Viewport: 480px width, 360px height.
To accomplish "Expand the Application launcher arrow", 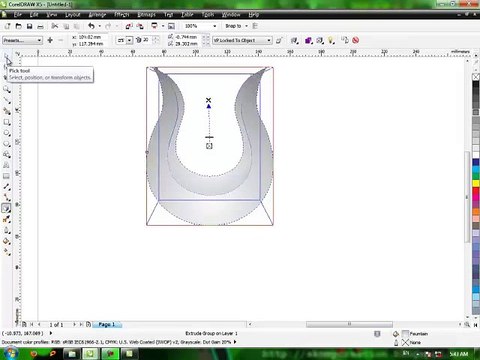I will (x=163, y=26).
